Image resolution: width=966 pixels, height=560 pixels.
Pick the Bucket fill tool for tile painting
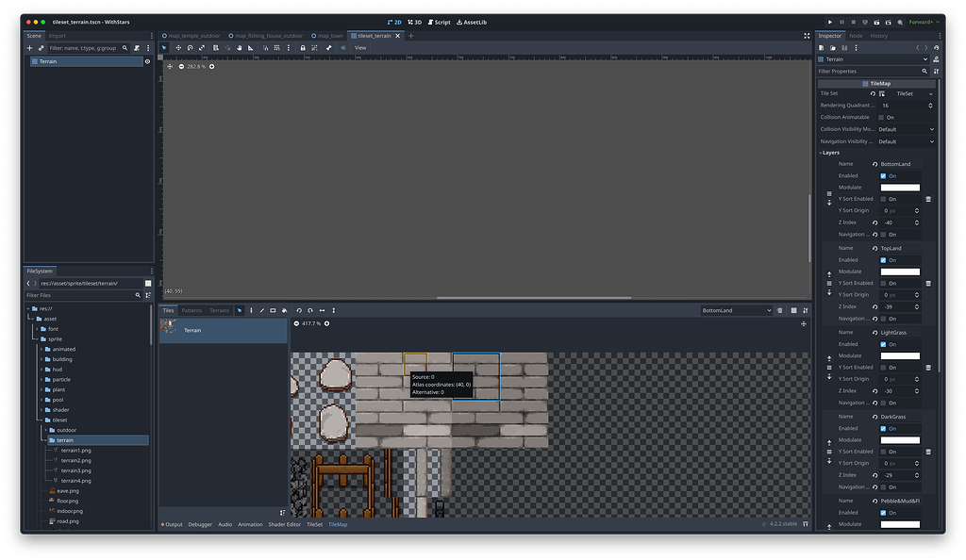click(284, 310)
